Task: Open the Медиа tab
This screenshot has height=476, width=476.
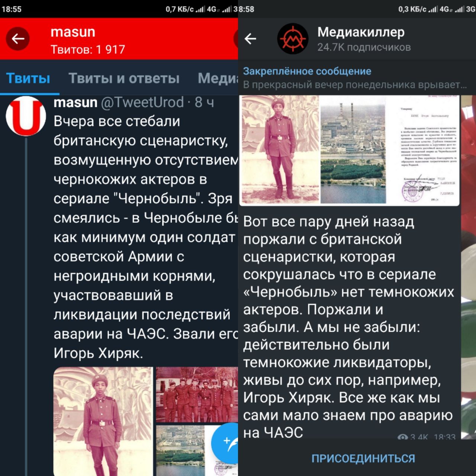Action: 218,78
